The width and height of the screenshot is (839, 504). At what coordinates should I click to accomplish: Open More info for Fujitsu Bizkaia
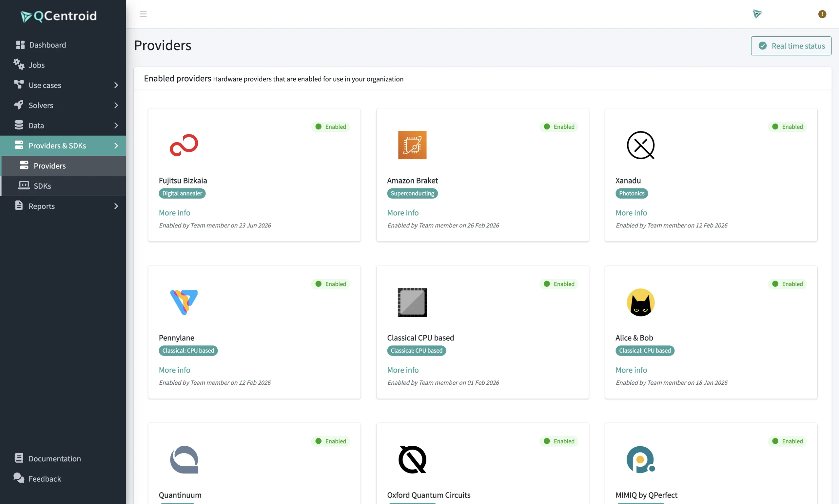[175, 213]
